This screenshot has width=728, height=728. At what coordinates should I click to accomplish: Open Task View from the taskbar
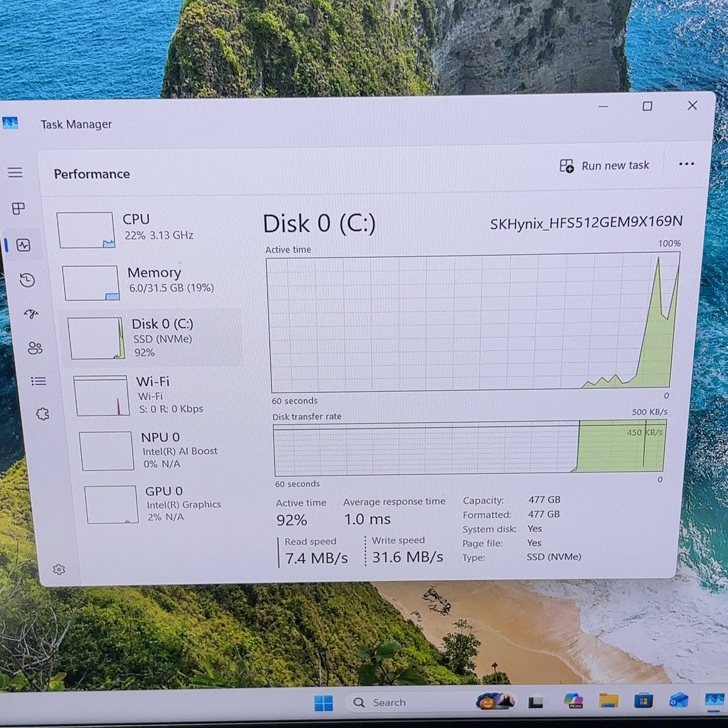[x=535, y=702]
